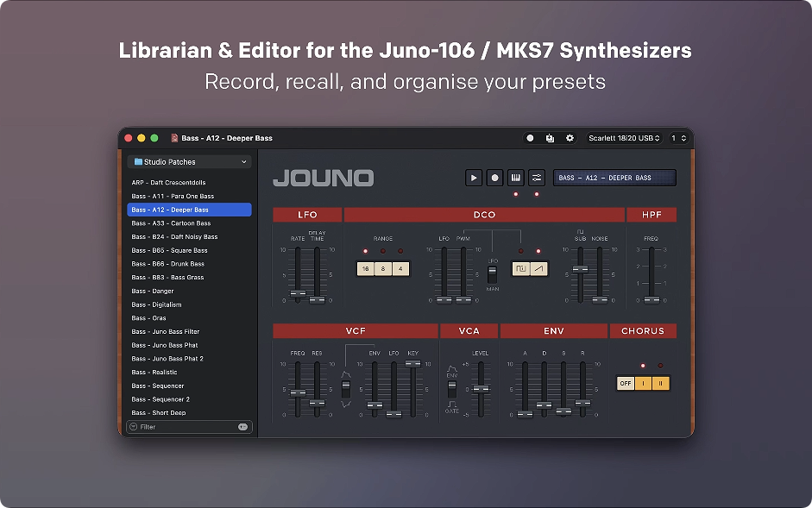Open the faders panel via the sliders icon

coord(536,177)
